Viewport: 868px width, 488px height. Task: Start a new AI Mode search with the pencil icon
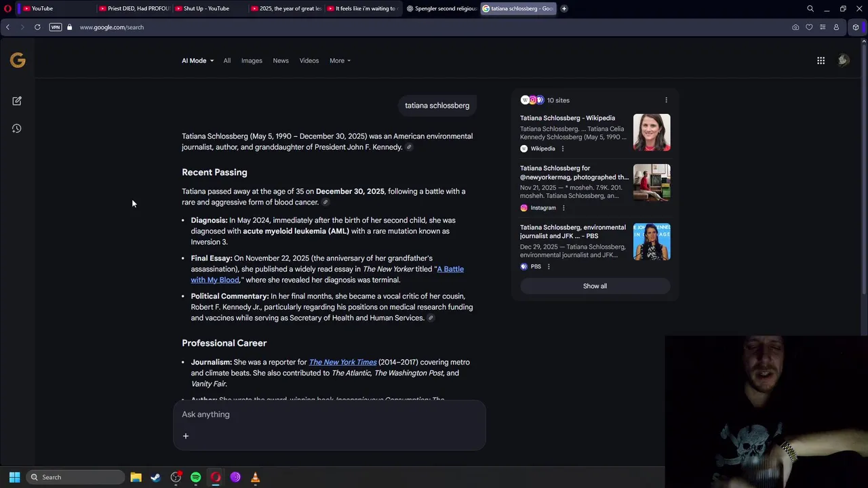pyautogui.click(x=17, y=101)
